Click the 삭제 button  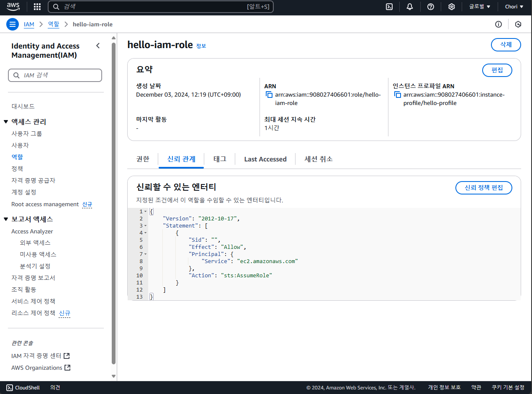506,44
